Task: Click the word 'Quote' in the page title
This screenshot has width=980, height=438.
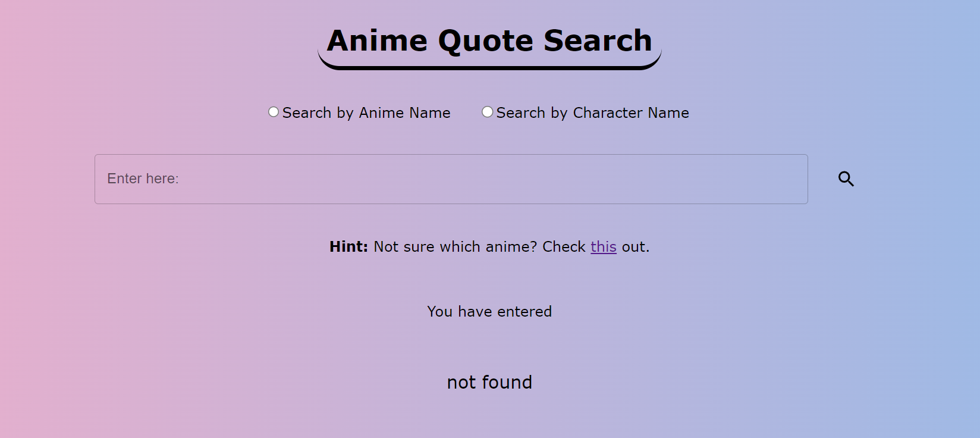Action: 486,41
